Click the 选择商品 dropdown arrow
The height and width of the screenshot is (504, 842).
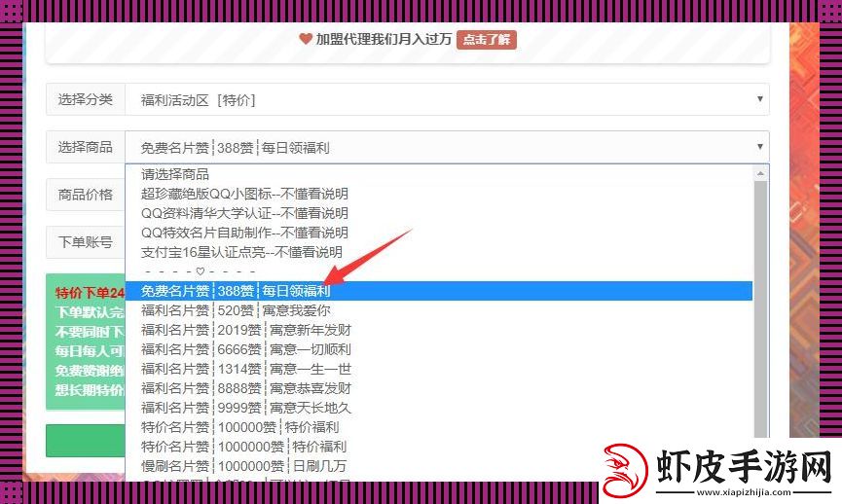759,147
